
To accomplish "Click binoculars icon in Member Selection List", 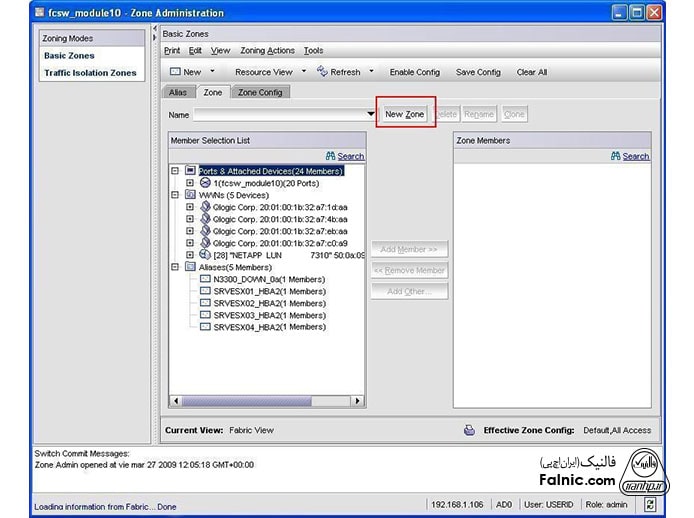I will tap(331, 156).
